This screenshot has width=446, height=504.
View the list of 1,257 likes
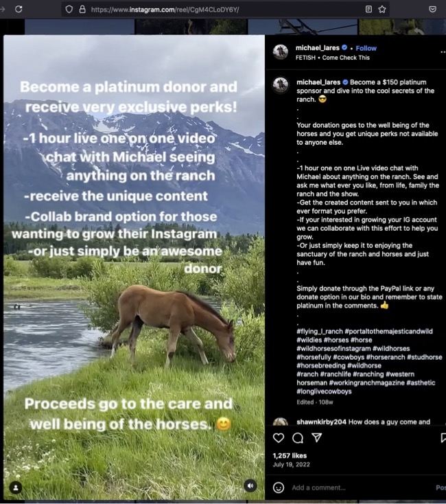tap(289, 455)
